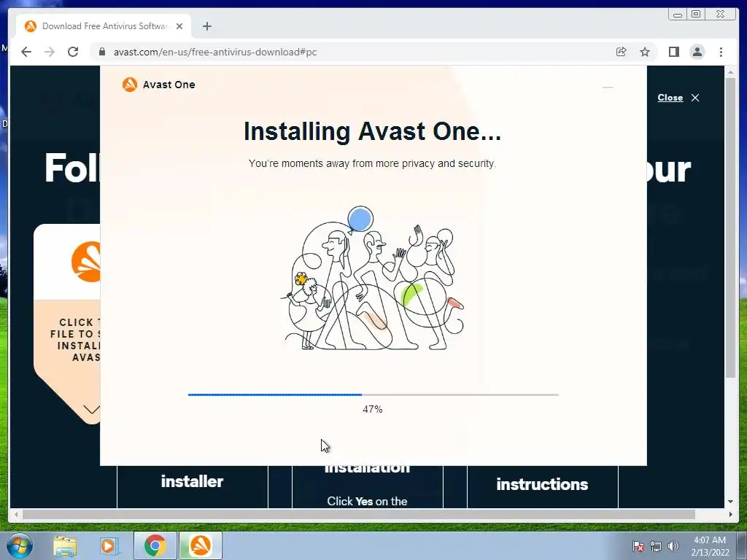Screen dimensions: 747x560
Task: Click the page scroll down arrow
Action: point(730,502)
